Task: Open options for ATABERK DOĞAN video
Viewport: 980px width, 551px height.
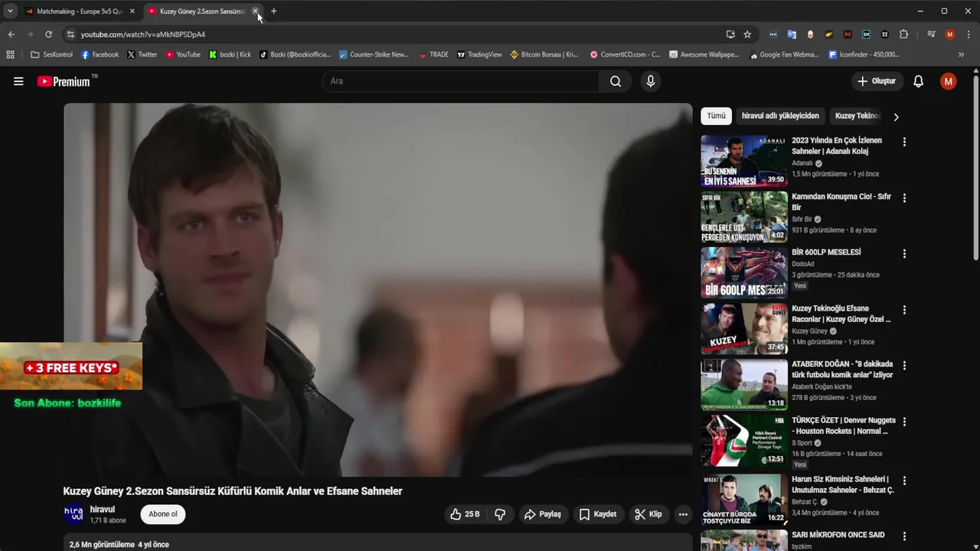Action: (904, 366)
